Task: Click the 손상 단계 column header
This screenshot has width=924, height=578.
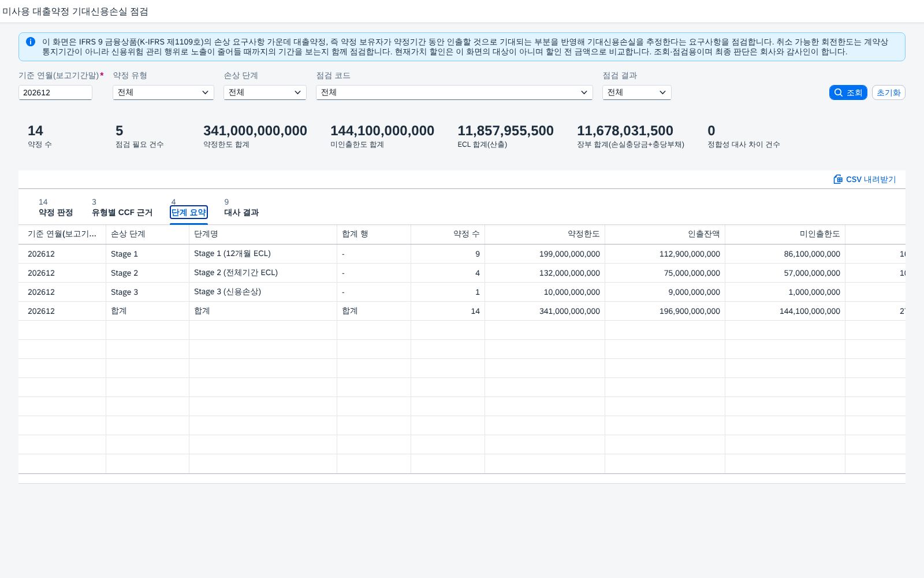Action: (x=147, y=234)
